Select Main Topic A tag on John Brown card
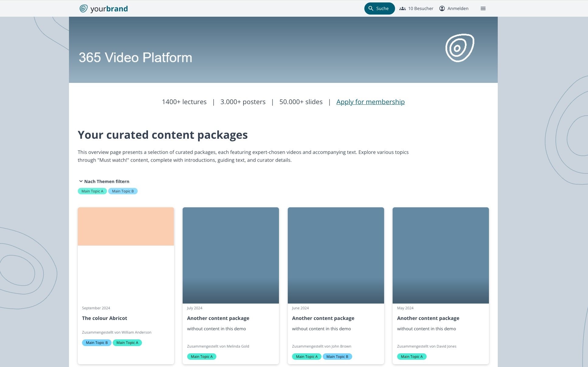This screenshot has height=367, width=588. pos(307,357)
